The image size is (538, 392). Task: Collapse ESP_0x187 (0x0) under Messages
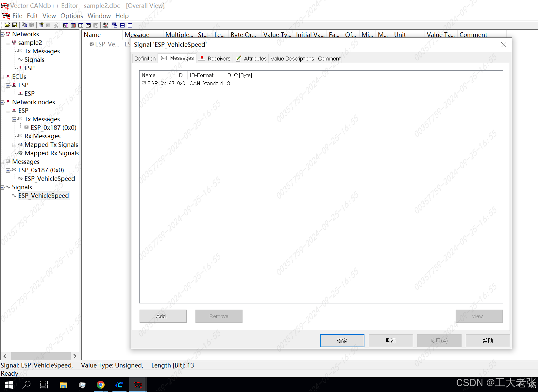pyautogui.click(x=8, y=170)
